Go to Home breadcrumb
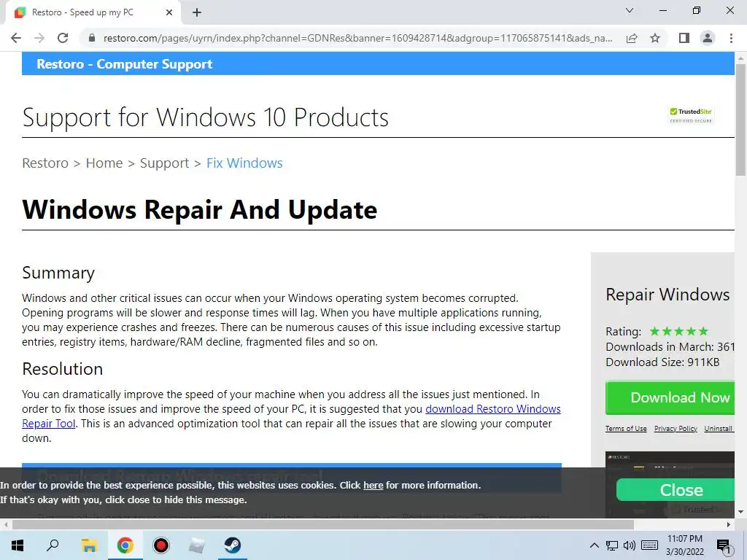This screenshot has width=747, height=560. (x=104, y=163)
